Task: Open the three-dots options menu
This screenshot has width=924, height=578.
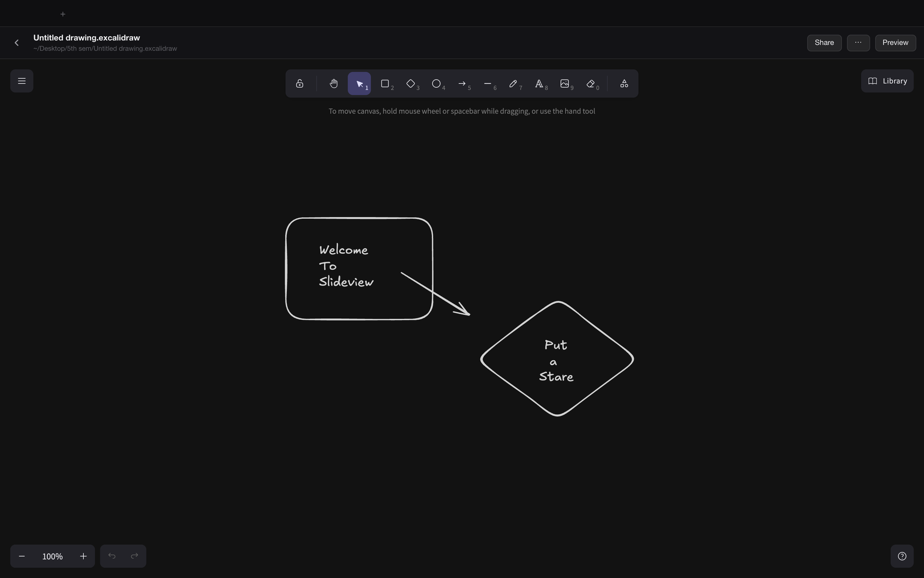Action: tap(858, 43)
